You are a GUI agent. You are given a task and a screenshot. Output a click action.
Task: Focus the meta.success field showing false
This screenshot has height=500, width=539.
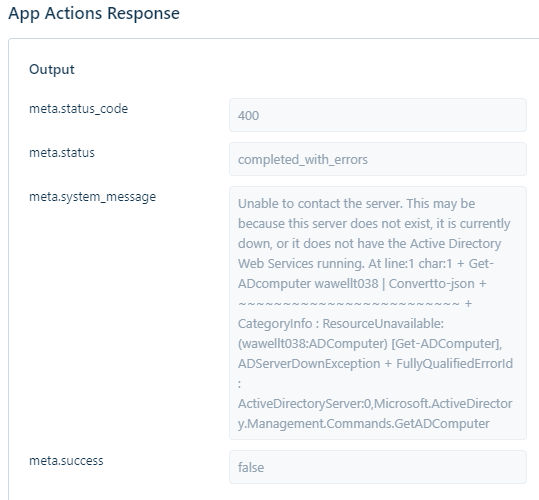(378, 467)
